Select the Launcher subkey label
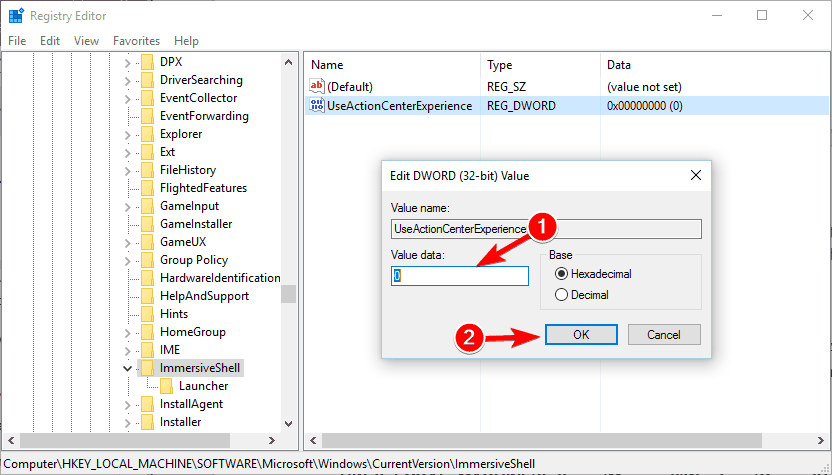 [x=203, y=386]
